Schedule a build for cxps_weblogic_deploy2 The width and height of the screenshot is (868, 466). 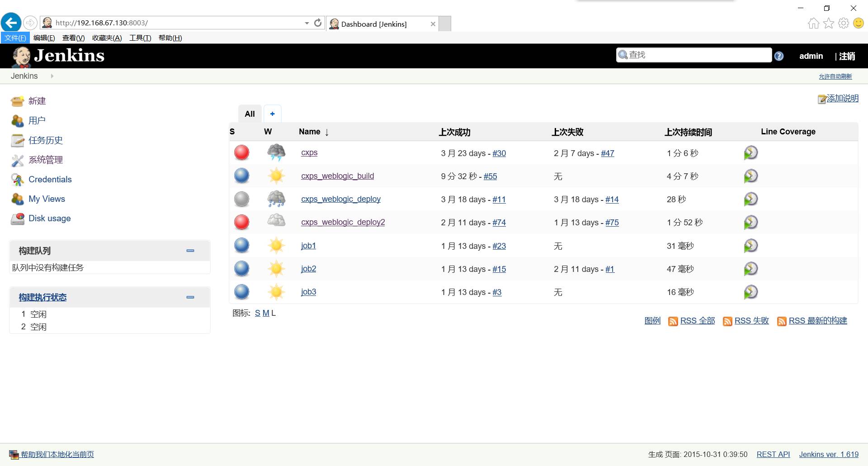coord(750,222)
